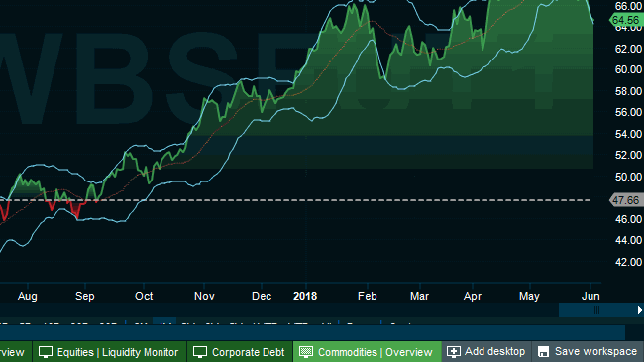Click the 62.00 price axis value

(628, 49)
